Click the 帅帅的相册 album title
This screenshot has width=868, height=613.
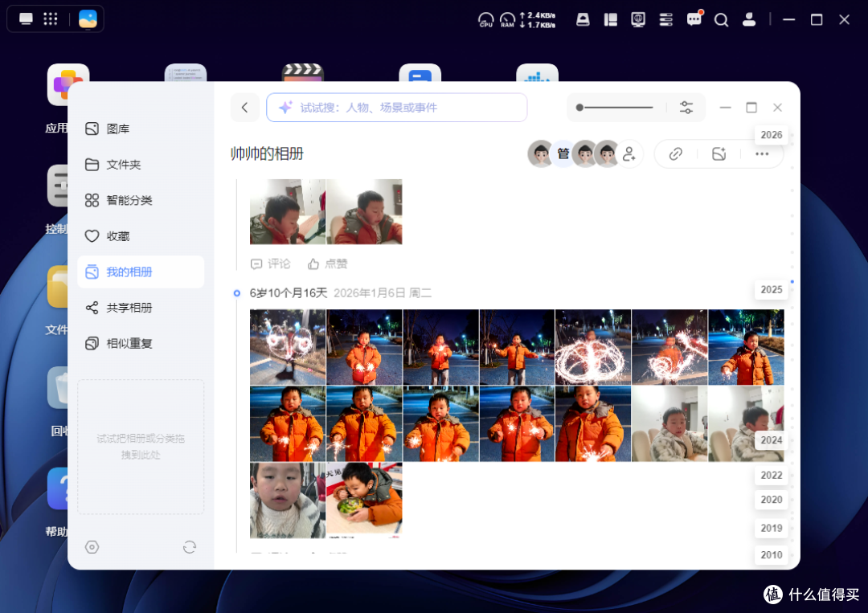click(267, 153)
